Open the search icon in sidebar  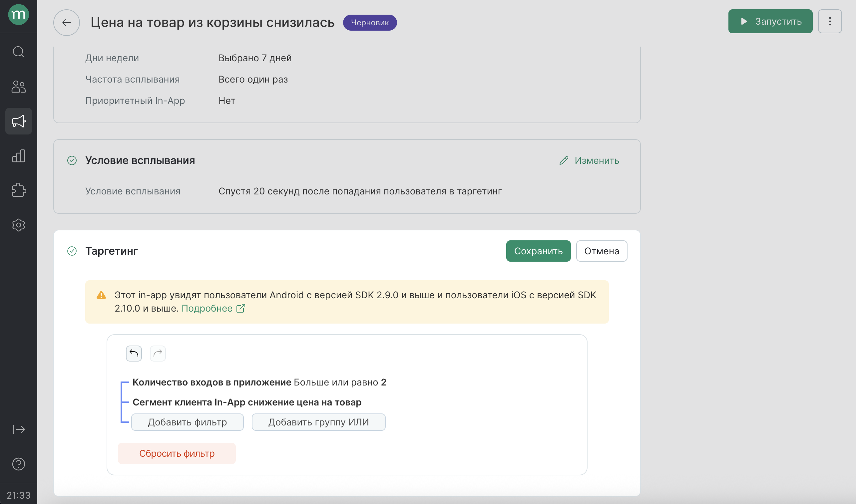(18, 52)
